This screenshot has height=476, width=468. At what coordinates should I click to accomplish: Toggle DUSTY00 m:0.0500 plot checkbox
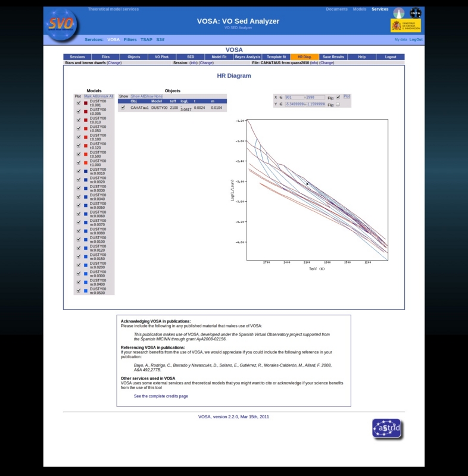click(x=79, y=290)
